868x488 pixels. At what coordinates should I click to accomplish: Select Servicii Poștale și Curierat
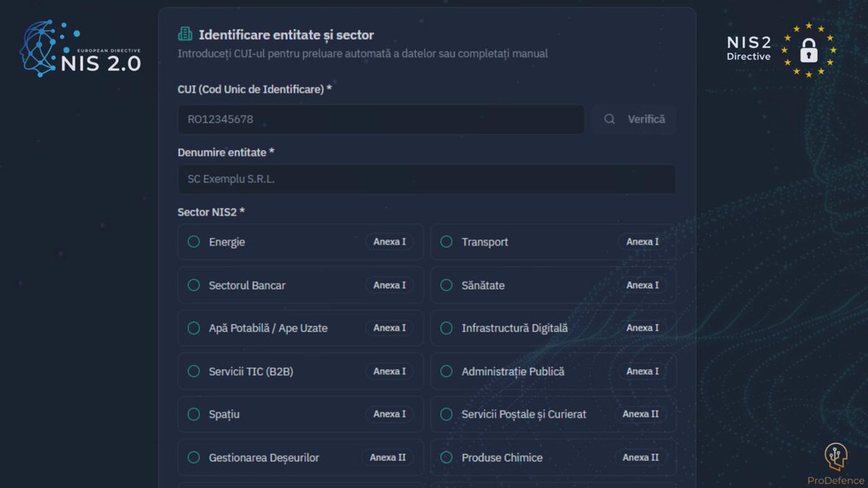[553, 414]
